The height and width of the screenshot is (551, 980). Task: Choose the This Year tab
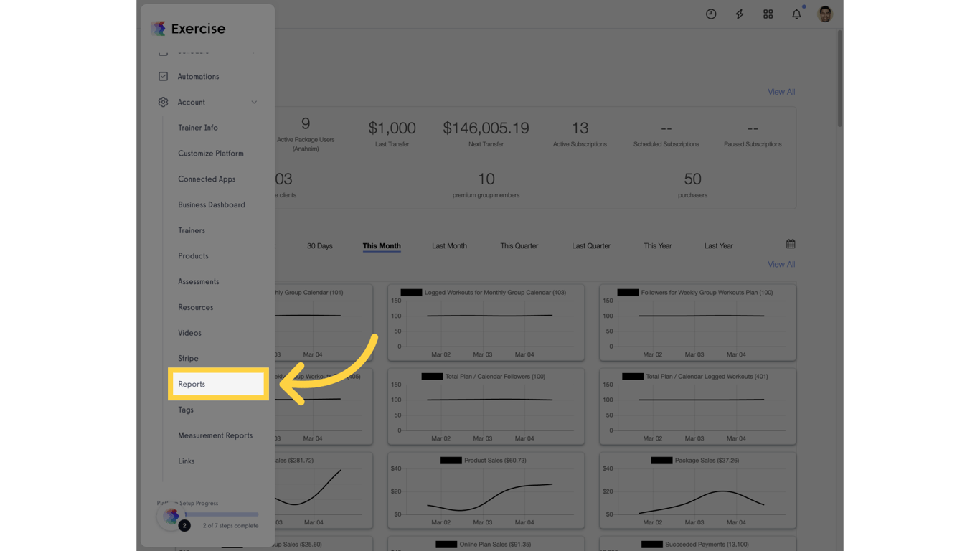point(658,246)
